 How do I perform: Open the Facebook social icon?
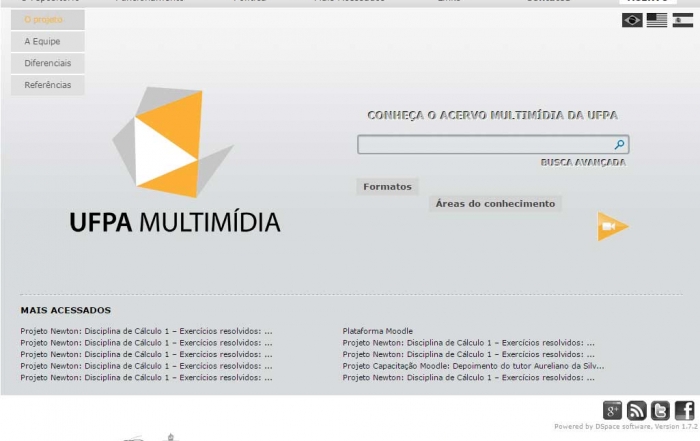pos(684,410)
